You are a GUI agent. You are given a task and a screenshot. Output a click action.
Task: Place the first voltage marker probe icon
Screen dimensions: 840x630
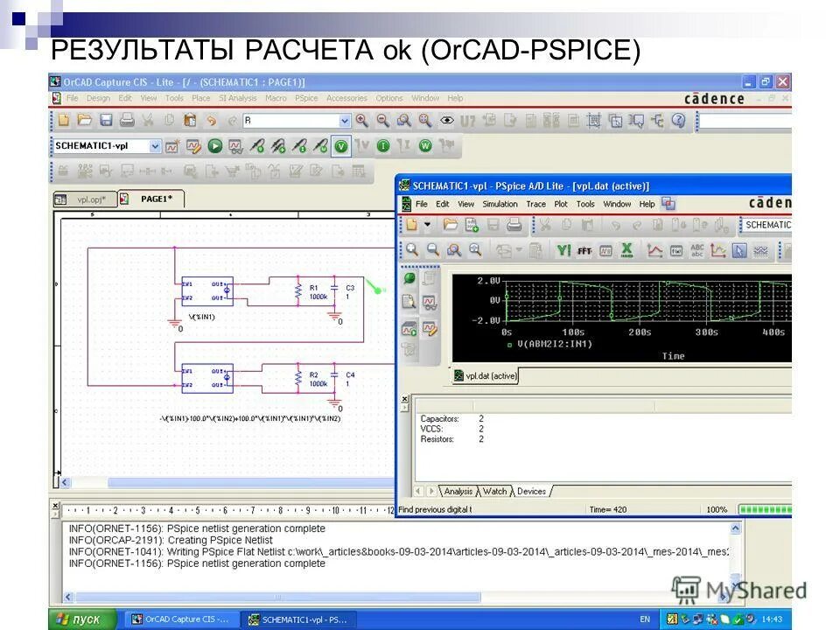pos(257,146)
